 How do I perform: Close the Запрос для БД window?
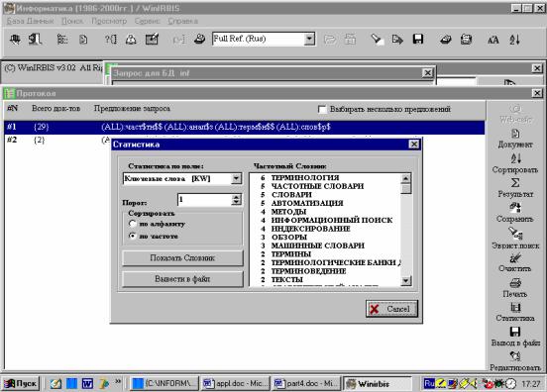coord(427,73)
